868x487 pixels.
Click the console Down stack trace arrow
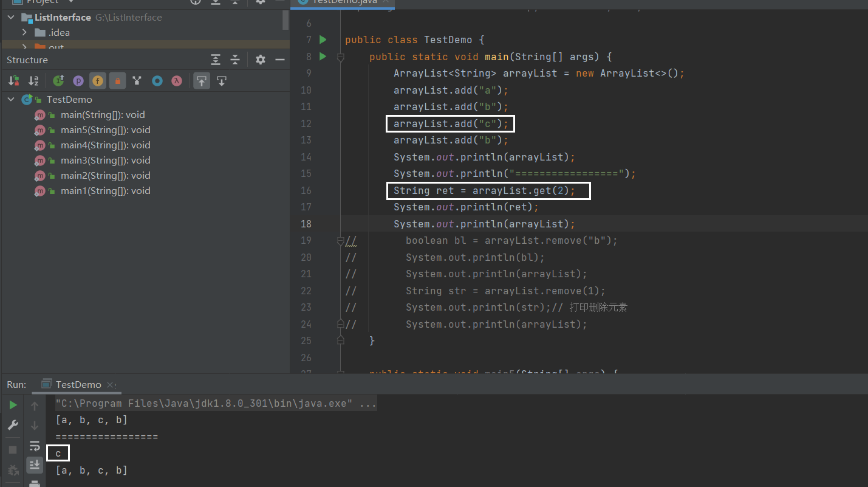[35, 426]
